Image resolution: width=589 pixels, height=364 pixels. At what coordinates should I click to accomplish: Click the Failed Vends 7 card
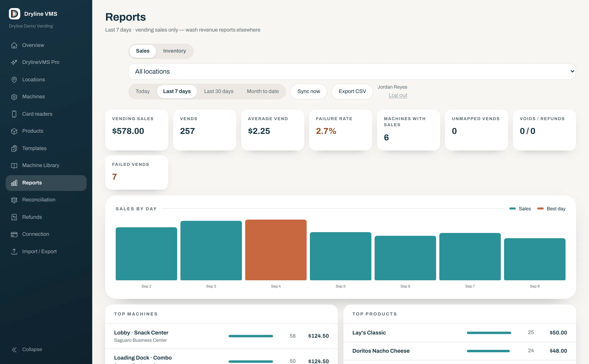pyautogui.click(x=137, y=172)
